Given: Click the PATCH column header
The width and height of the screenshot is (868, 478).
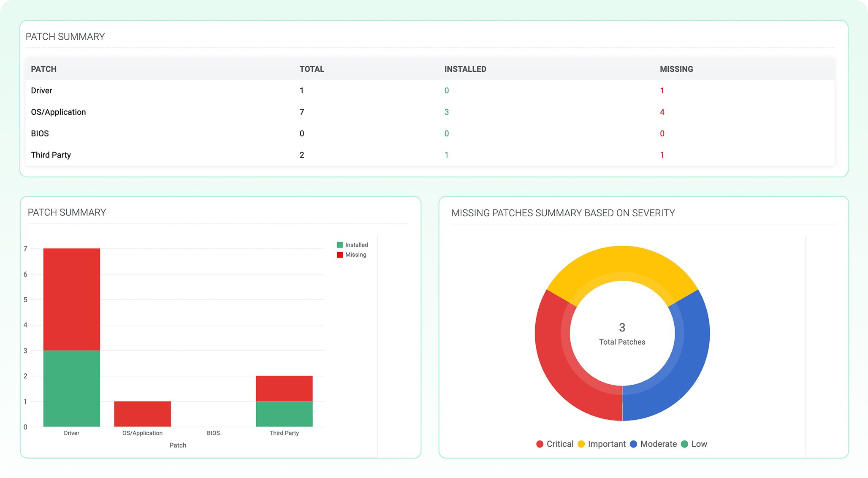Looking at the screenshot, I should pyautogui.click(x=43, y=69).
